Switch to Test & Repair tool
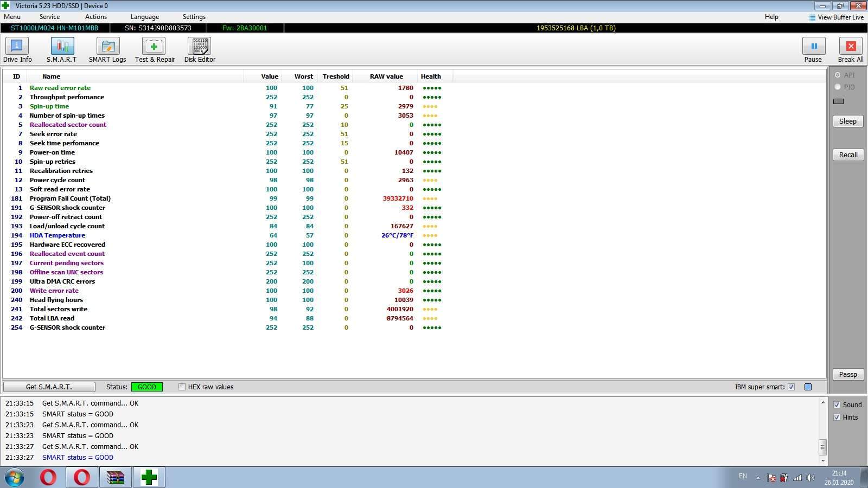Viewport: 868px width, 488px height. point(155,50)
